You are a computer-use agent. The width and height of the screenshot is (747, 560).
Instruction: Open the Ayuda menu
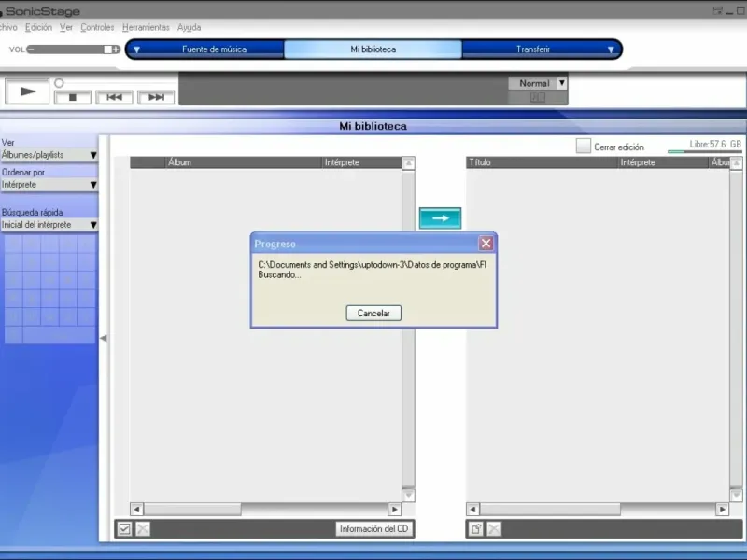190,28
